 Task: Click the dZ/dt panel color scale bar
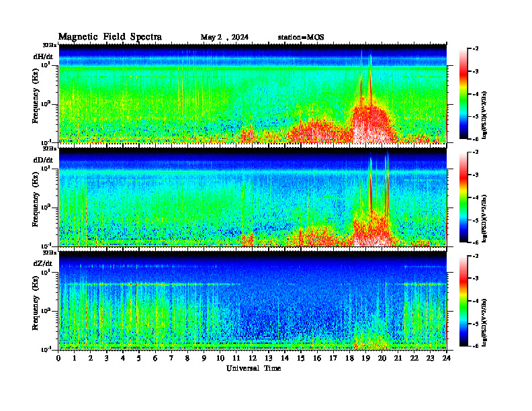tap(463, 301)
